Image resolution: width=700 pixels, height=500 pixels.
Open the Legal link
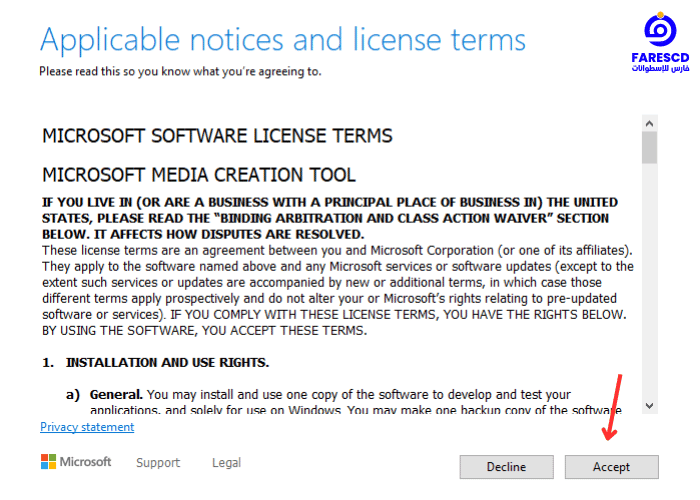pyautogui.click(x=226, y=462)
